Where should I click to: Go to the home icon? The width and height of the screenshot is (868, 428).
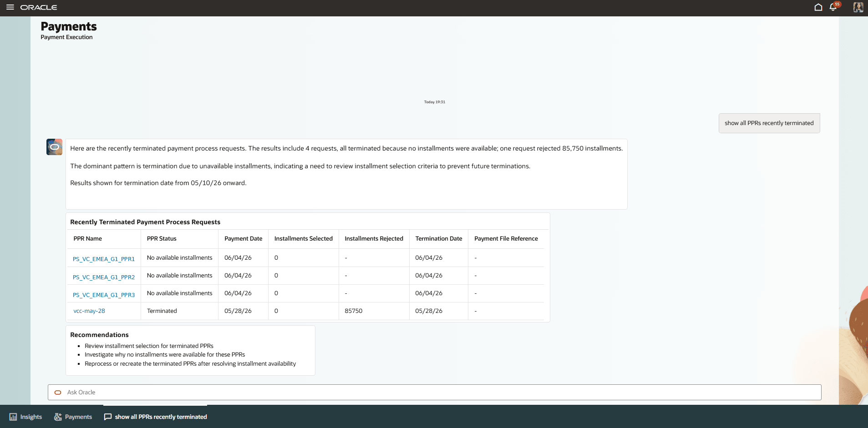pos(818,7)
